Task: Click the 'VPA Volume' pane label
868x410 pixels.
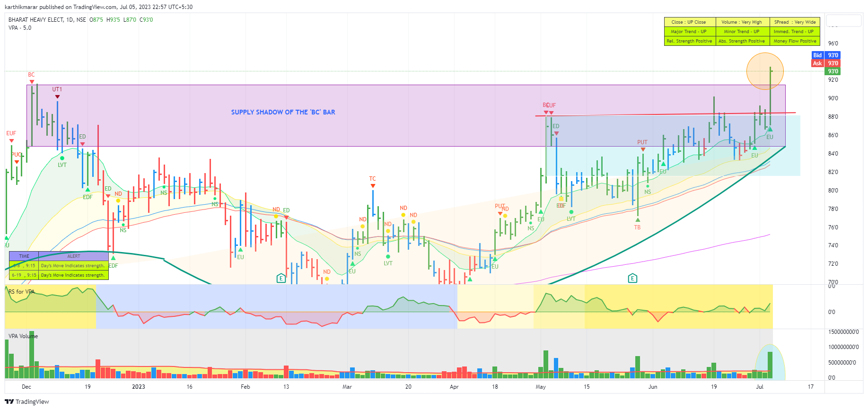Action: pos(23,336)
